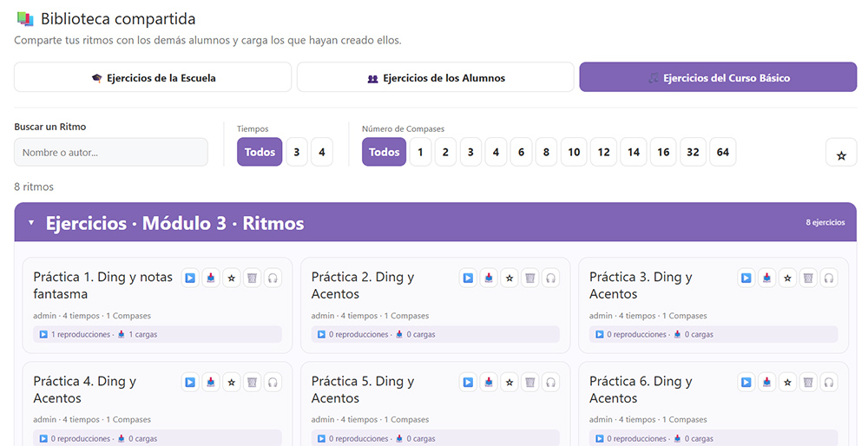Load Práctica 4 with the download icon
This screenshot has width=868, height=446.
click(x=211, y=382)
